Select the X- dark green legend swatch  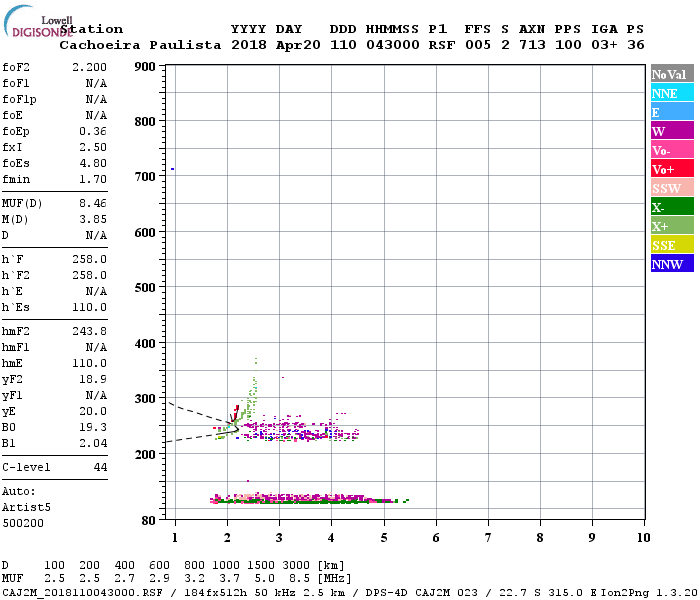[x=672, y=206]
